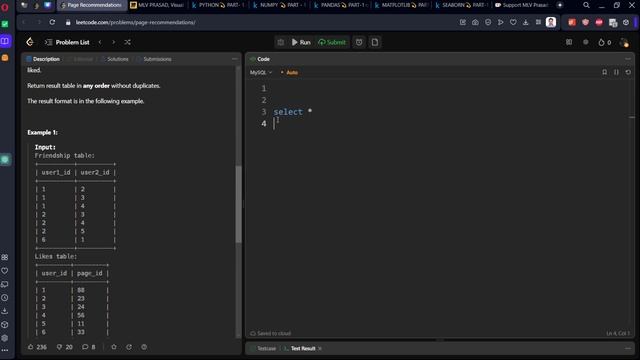Open the Test Result tab

pos(300,349)
